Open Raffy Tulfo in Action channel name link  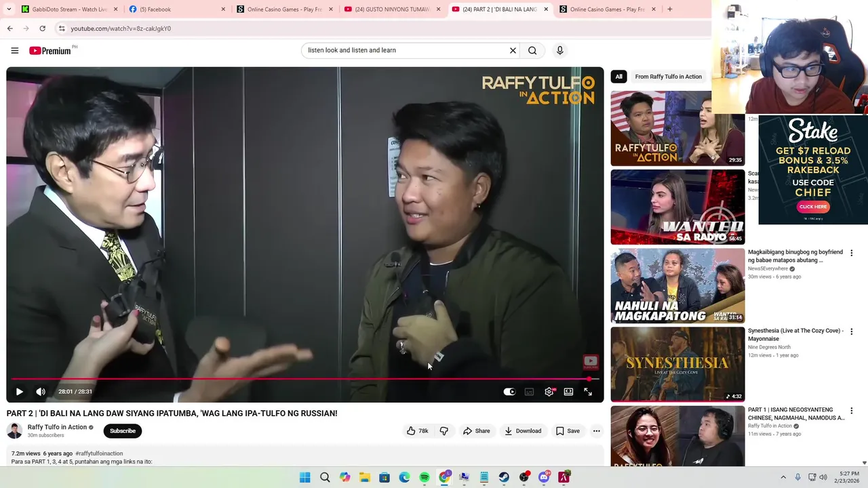57,427
